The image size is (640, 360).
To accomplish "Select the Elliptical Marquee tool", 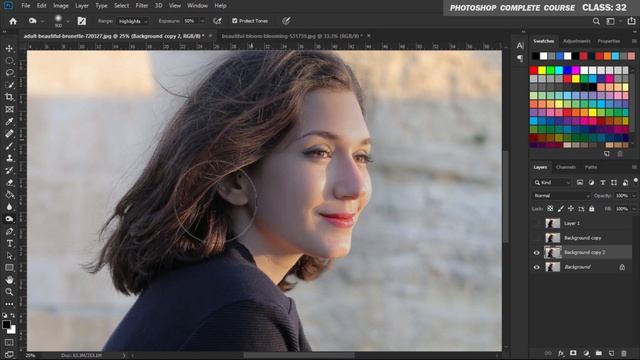I will [x=9, y=60].
